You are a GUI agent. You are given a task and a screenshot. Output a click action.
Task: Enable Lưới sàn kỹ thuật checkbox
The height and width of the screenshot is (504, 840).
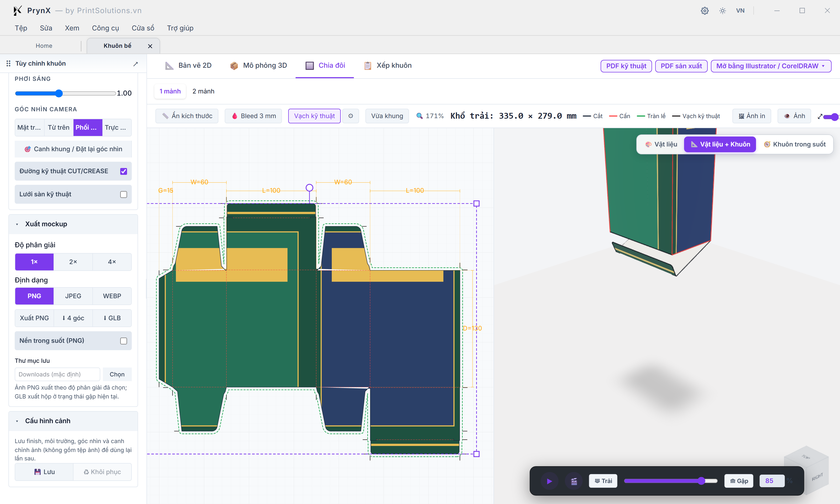point(124,194)
